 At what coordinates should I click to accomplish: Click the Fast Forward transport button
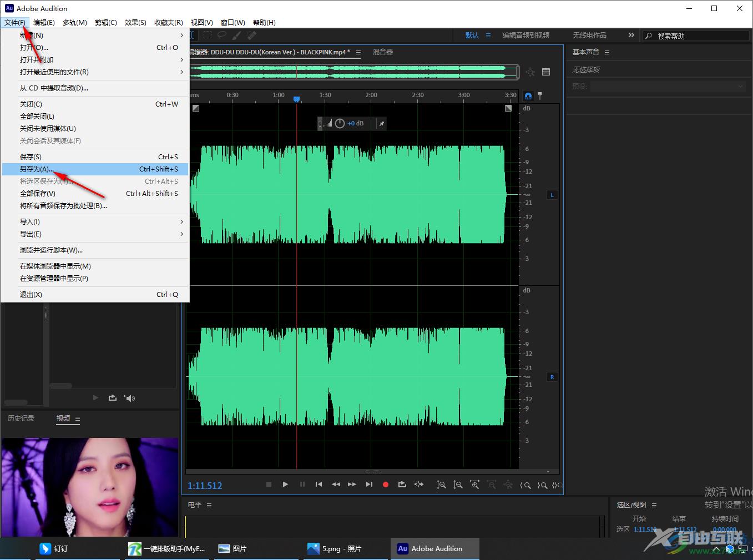pyautogui.click(x=352, y=484)
